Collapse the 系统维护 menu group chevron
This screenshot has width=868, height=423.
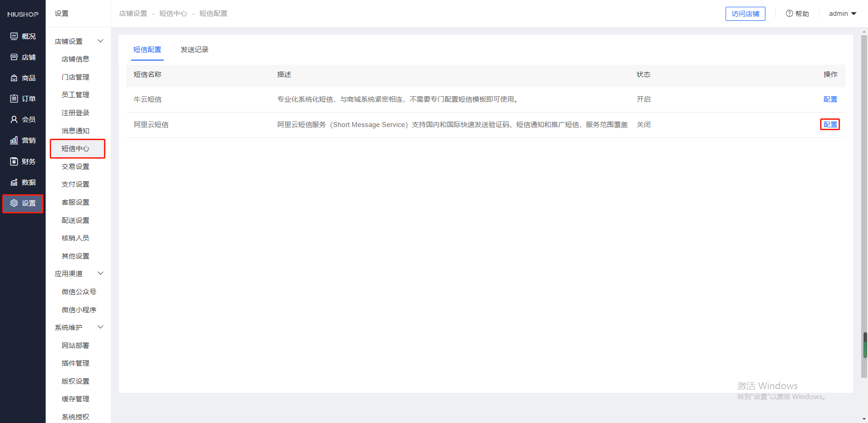point(101,327)
